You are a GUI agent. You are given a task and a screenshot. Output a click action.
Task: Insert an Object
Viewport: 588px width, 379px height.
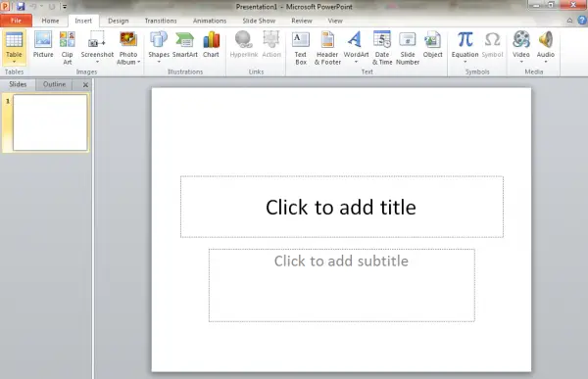[433, 45]
